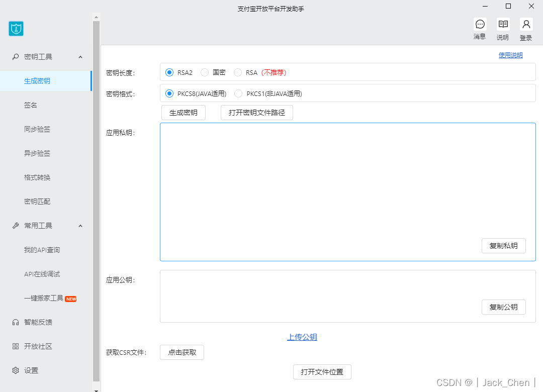Collapse the 常用工具 section chevron
Screen dimensions: 543x392
point(80,226)
